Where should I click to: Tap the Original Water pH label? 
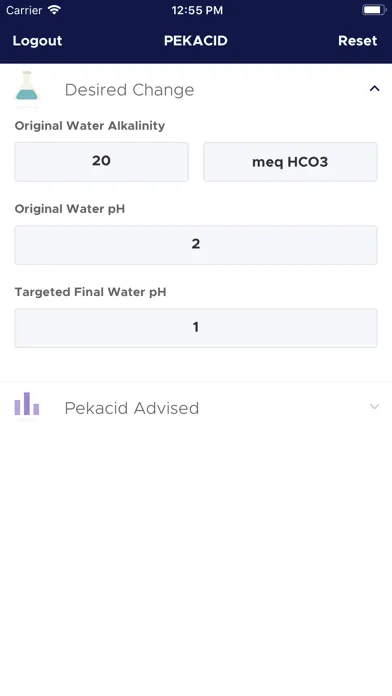tap(70, 209)
